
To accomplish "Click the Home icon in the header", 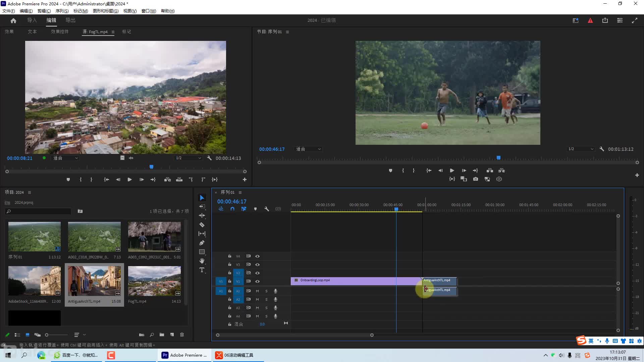I will [x=13, y=20].
